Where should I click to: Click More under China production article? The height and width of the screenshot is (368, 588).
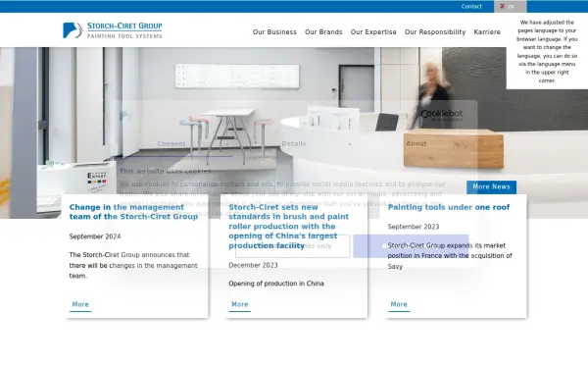240,304
